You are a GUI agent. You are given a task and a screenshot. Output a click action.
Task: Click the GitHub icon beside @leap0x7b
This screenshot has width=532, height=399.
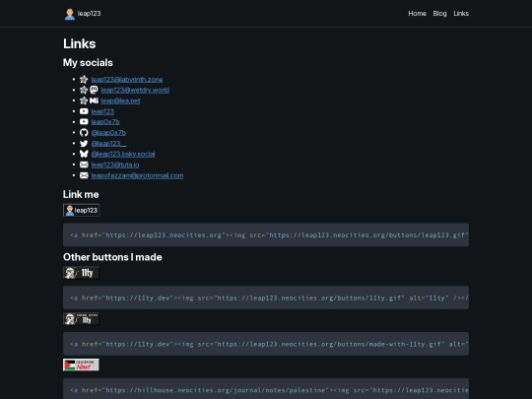pos(84,133)
